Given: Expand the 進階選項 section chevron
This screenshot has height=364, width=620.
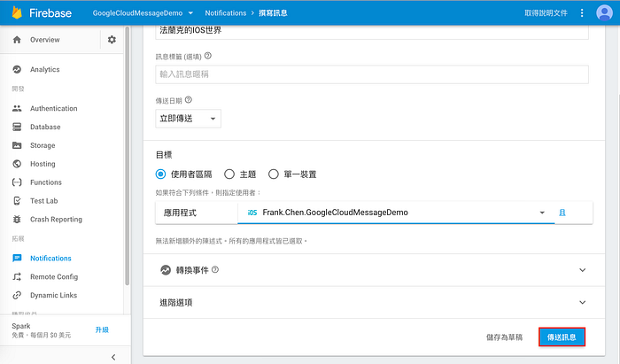Looking at the screenshot, I should tap(582, 303).
